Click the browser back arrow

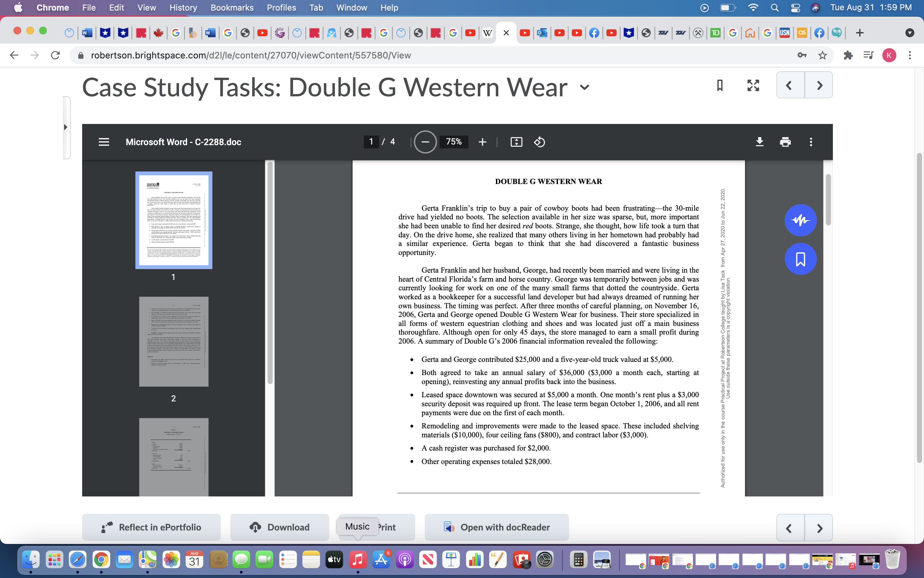coord(14,56)
